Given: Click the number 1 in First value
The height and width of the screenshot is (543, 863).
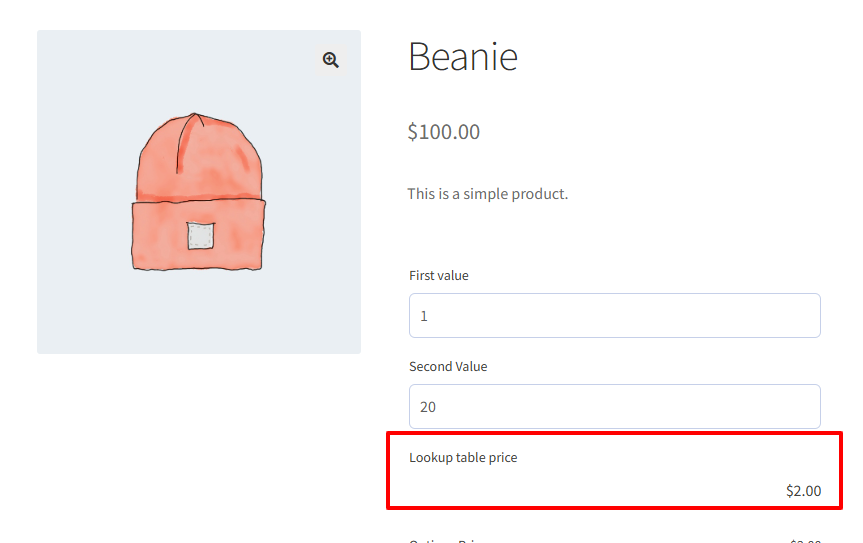Looking at the screenshot, I should pos(424,316).
